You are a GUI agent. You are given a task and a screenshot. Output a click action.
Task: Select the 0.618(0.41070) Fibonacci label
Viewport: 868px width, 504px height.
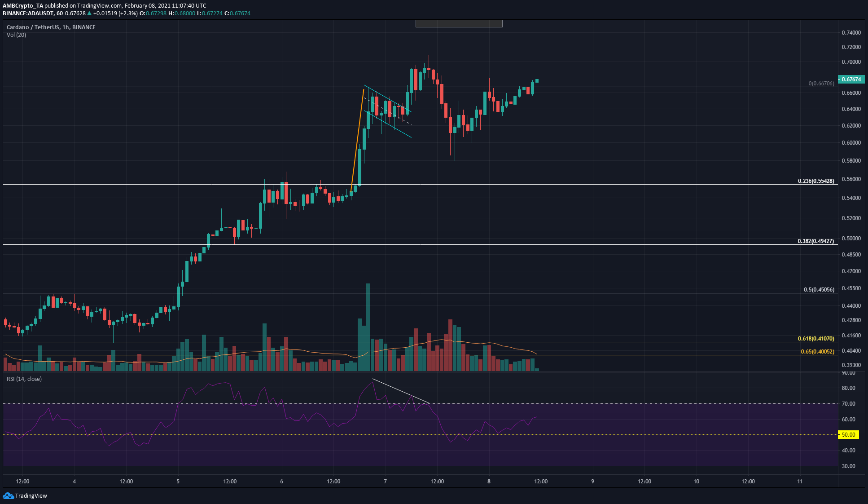[815, 338]
